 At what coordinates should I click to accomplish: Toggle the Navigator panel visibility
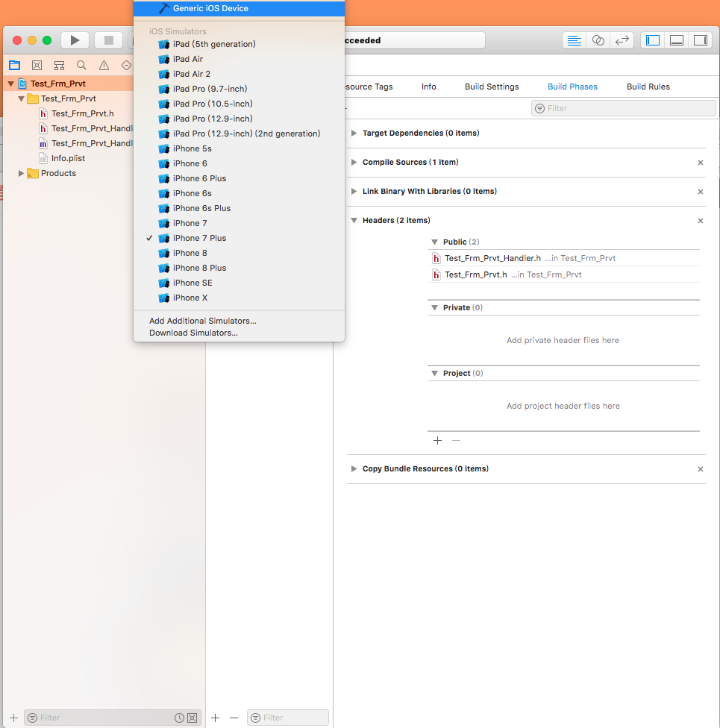pyautogui.click(x=653, y=40)
